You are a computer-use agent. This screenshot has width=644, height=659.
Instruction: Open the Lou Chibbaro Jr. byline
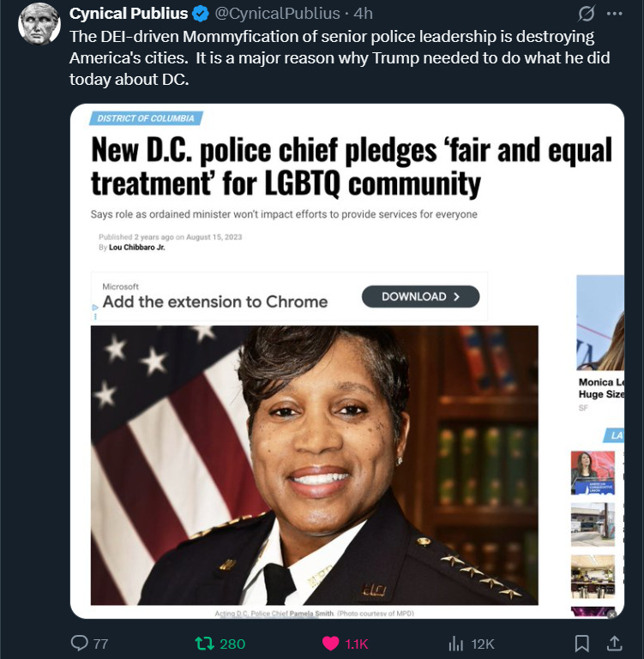coord(136,248)
